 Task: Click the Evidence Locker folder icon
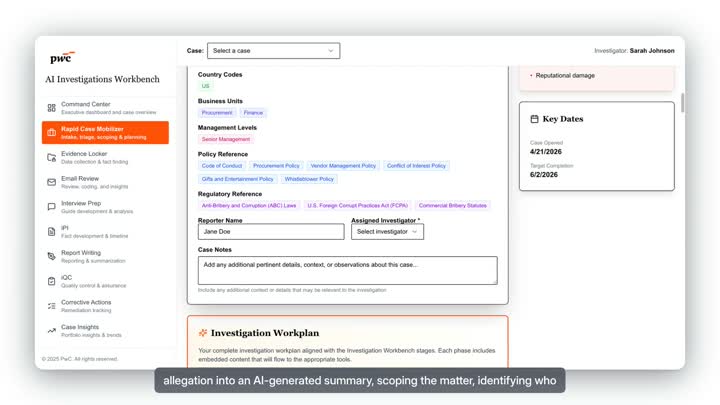(x=51, y=158)
